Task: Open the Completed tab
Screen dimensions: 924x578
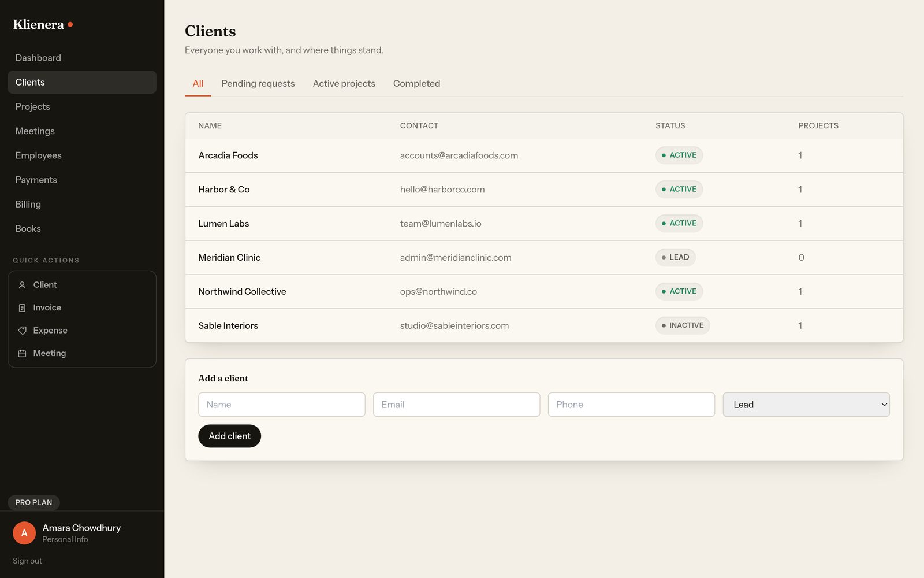Action: 416,84
